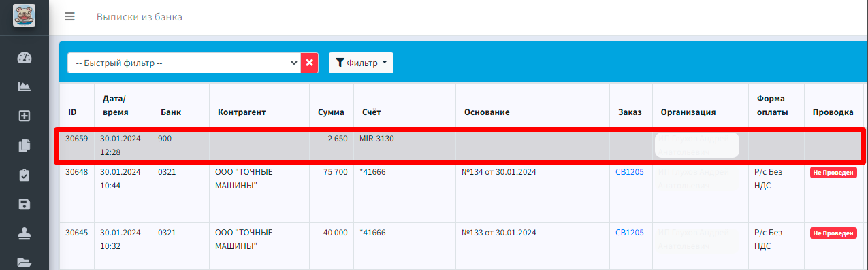Screen dimensions: 868x270
Task: Click Не Проведен badge in row 30645
Action: click(833, 233)
